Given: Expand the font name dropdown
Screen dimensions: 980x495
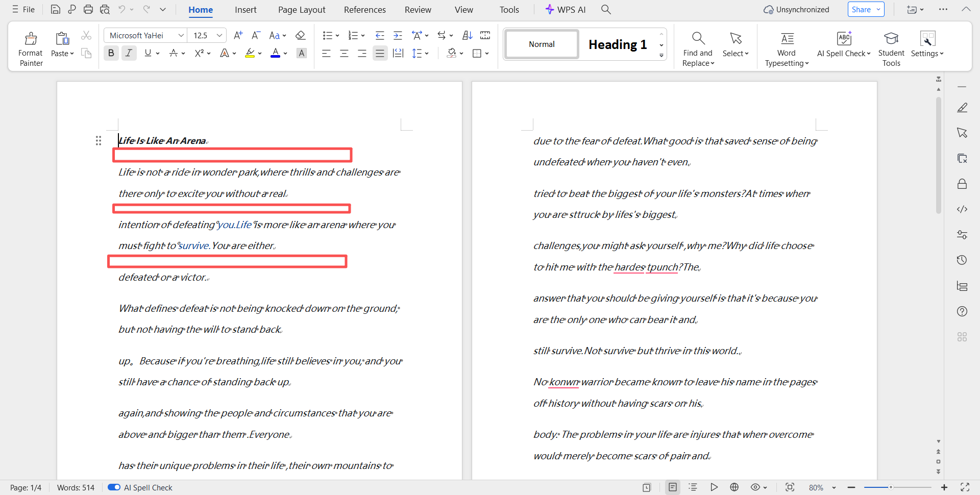Looking at the screenshot, I should 181,35.
